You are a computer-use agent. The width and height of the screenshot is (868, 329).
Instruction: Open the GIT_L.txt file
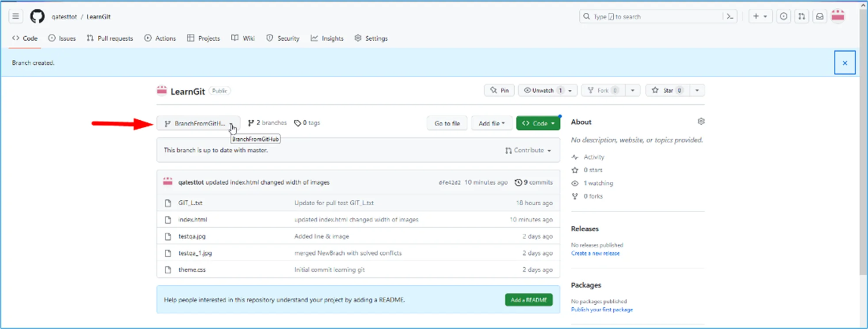pyautogui.click(x=190, y=203)
